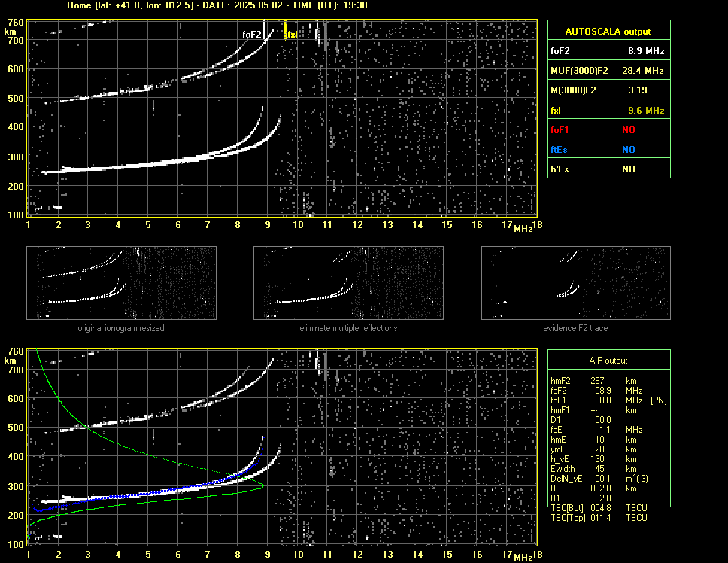The image size is (728, 563).
Task: Click the 'eliminate multiple reflections' caption
Action: pyautogui.click(x=348, y=328)
